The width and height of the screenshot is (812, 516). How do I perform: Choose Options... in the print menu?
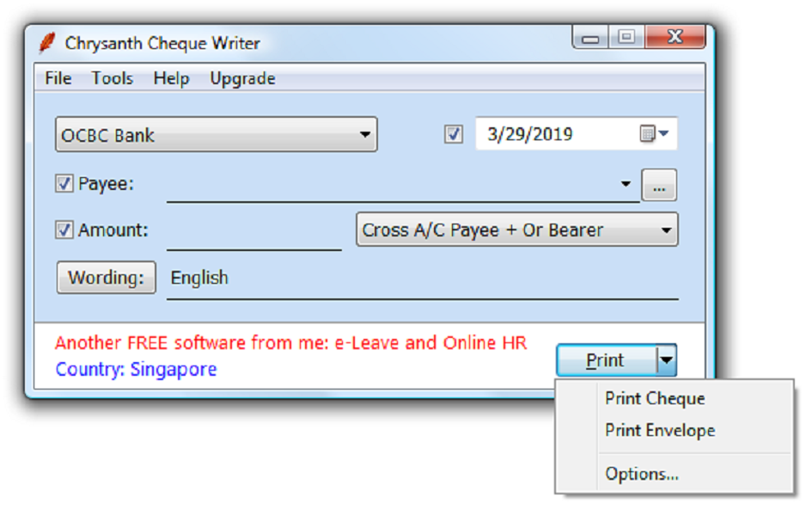(x=641, y=474)
